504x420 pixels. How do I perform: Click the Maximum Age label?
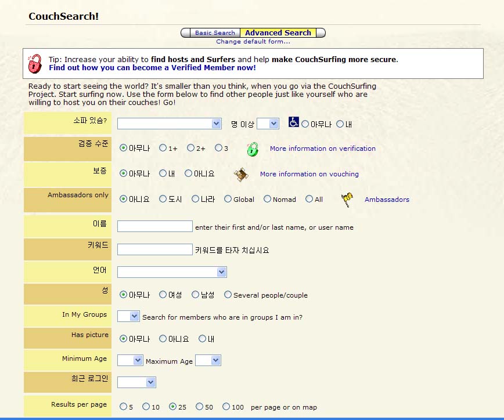169,361
